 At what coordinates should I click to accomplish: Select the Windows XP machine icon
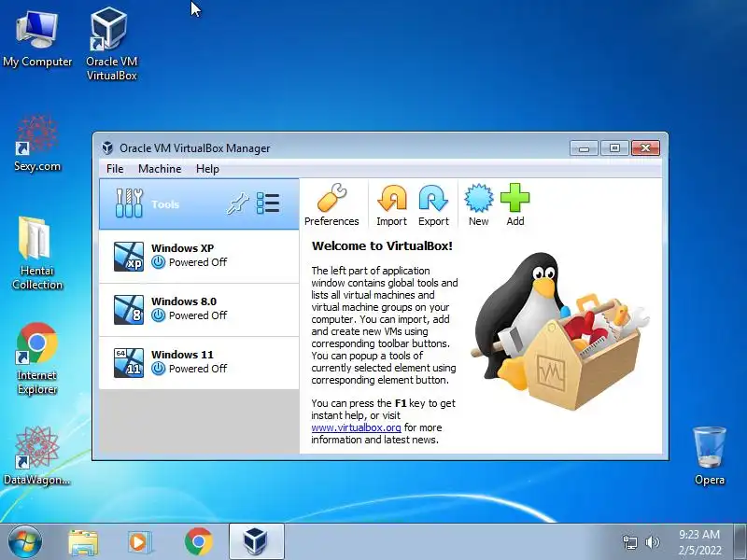[129, 256]
